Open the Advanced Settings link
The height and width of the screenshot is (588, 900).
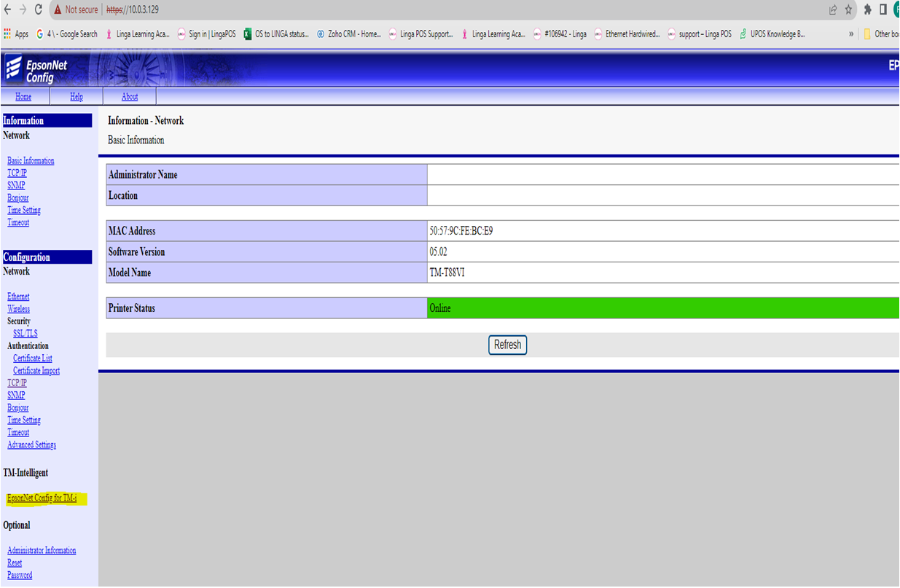pyautogui.click(x=31, y=445)
